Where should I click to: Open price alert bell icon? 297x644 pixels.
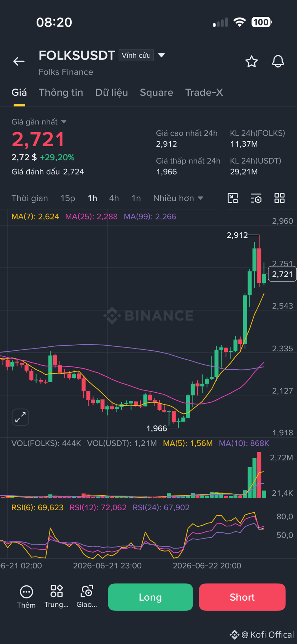[x=278, y=61]
